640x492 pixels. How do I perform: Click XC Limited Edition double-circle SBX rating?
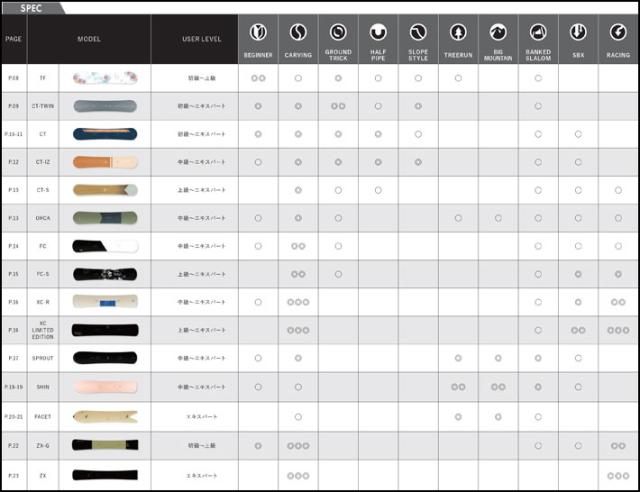pos(578,330)
